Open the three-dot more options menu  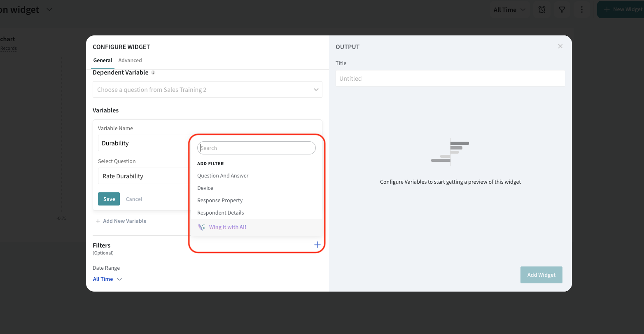581,9
